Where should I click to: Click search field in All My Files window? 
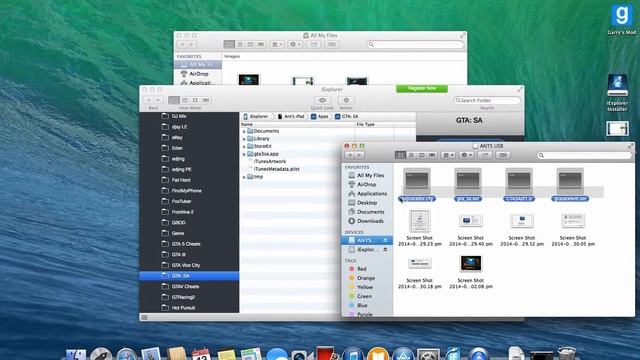click(x=415, y=44)
